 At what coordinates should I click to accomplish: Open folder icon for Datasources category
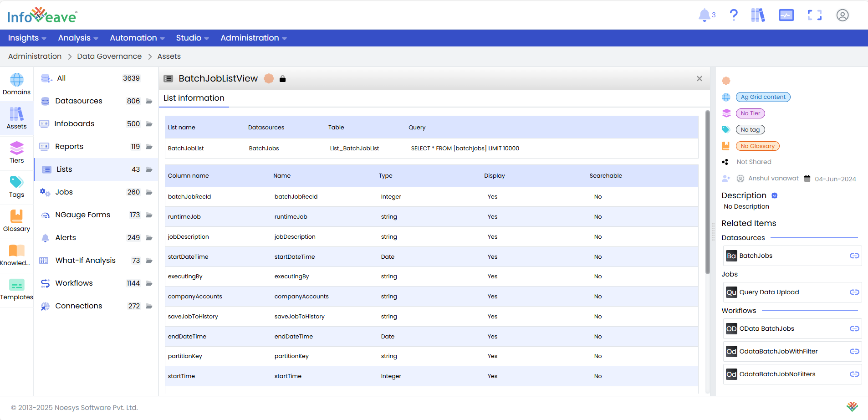pos(149,101)
